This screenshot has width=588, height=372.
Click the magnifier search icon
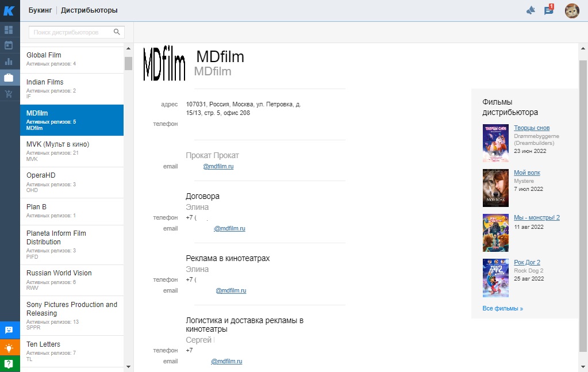tap(117, 32)
